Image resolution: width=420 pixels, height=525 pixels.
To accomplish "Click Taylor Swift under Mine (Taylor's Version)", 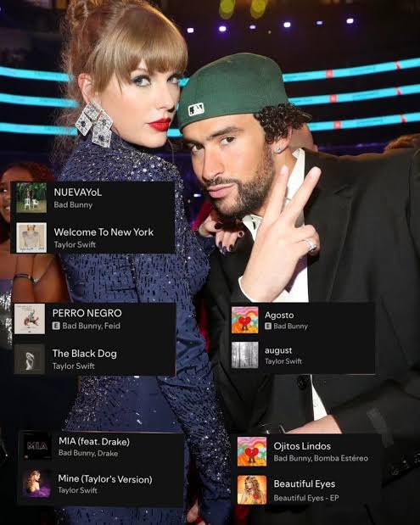I will point(77,490).
